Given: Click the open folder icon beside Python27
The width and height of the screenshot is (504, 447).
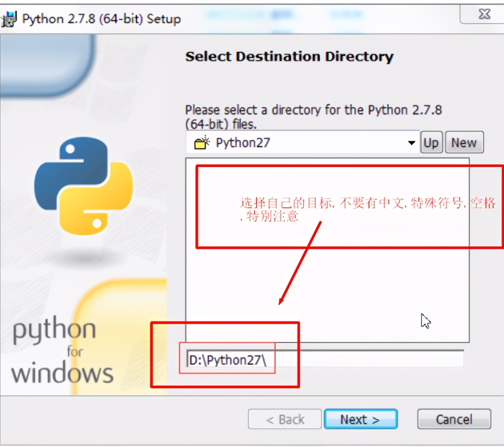Looking at the screenshot, I should click(x=202, y=142).
